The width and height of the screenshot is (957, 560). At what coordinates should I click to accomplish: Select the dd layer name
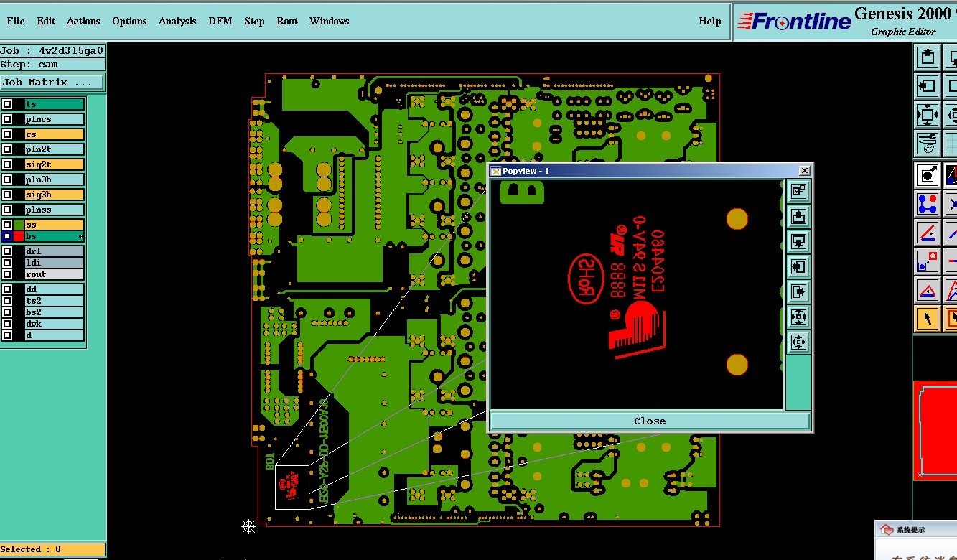point(55,289)
